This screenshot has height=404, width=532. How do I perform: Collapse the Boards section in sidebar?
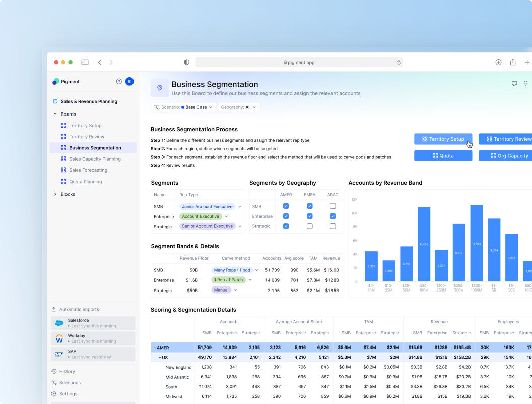55,114
